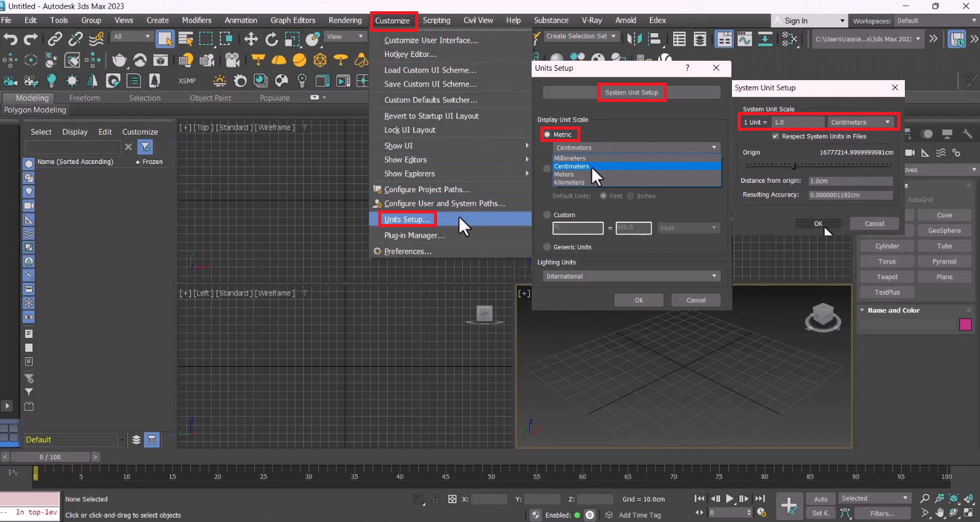Click the pink object color swatch
Image resolution: width=980 pixels, height=522 pixels.
(965, 324)
